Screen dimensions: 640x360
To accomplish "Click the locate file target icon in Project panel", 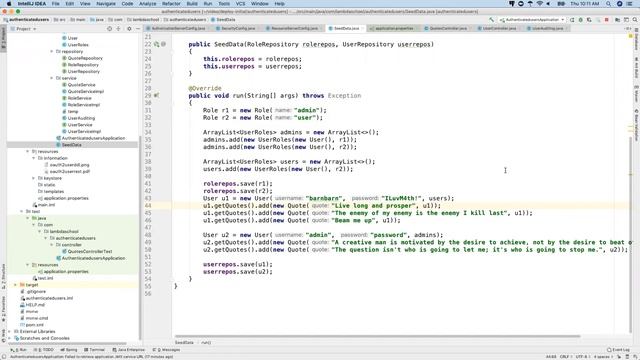I will click(x=109, y=29).
